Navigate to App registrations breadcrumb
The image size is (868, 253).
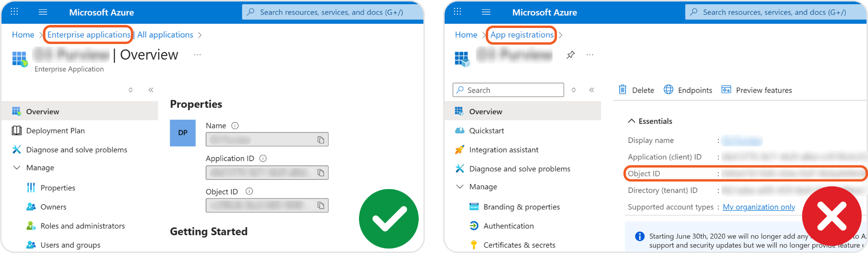(x=522, y=35)
